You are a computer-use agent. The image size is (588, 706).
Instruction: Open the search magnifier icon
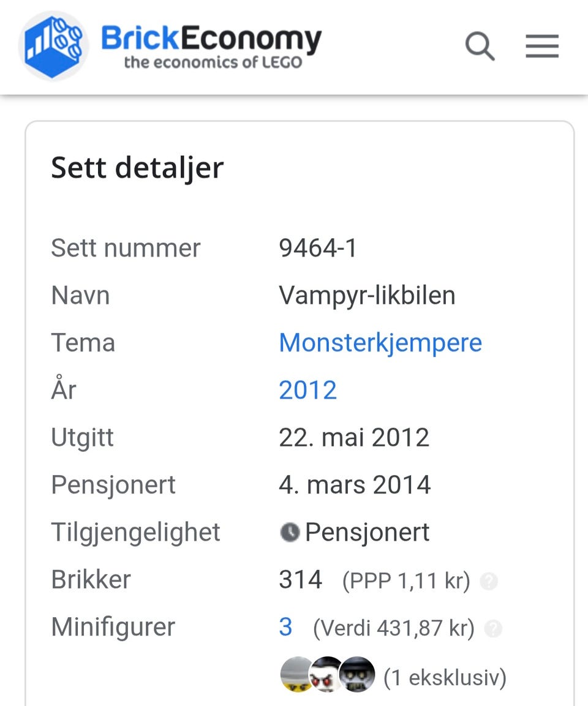[x=480, y=46]
